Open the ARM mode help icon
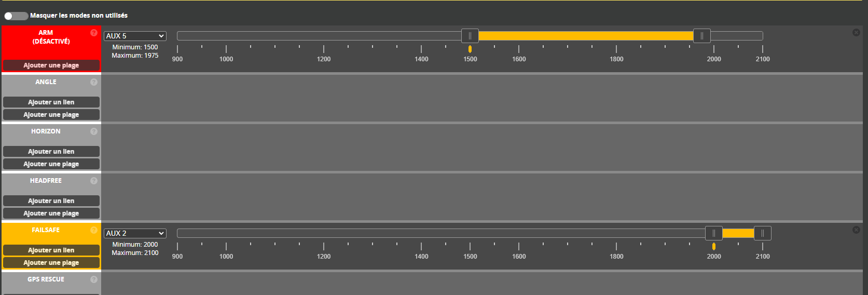 pyautogui.click(x=94, y=33)
